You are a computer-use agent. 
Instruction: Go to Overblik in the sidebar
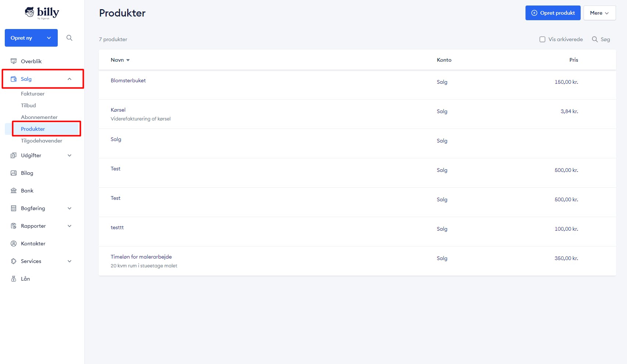[x=31, y=61]
